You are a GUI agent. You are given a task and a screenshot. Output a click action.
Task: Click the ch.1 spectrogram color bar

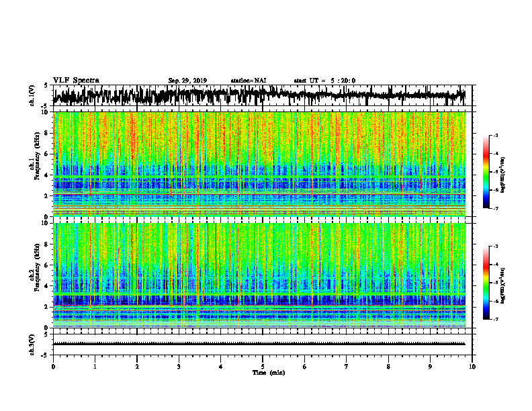click(486, 172)
